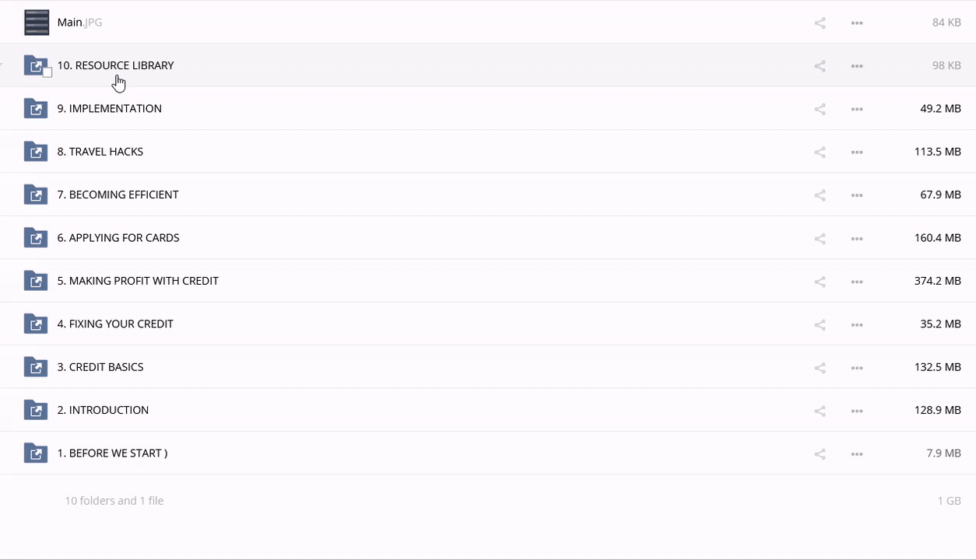Open the Main.JPG image thumbnail
The height and width of the screenshot is (560, 976).
[37, 23]
